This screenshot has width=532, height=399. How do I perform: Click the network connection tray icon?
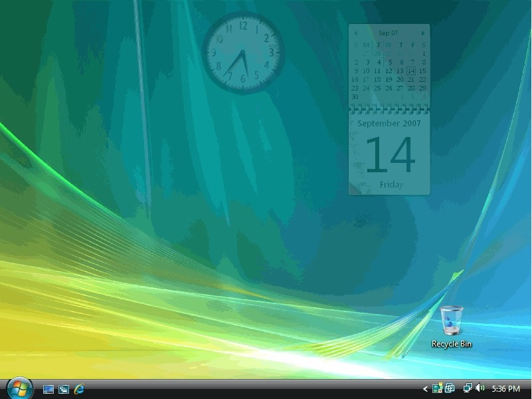point(468,388)
